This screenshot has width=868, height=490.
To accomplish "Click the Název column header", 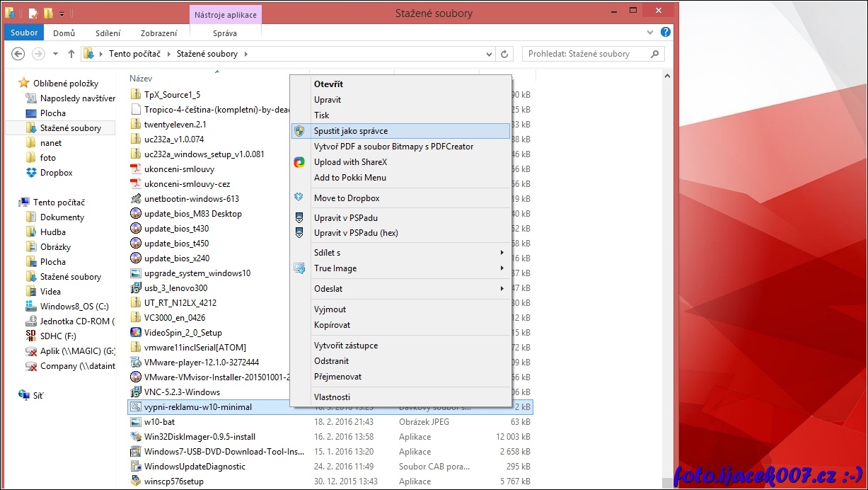I will click(x=141, y=79).
